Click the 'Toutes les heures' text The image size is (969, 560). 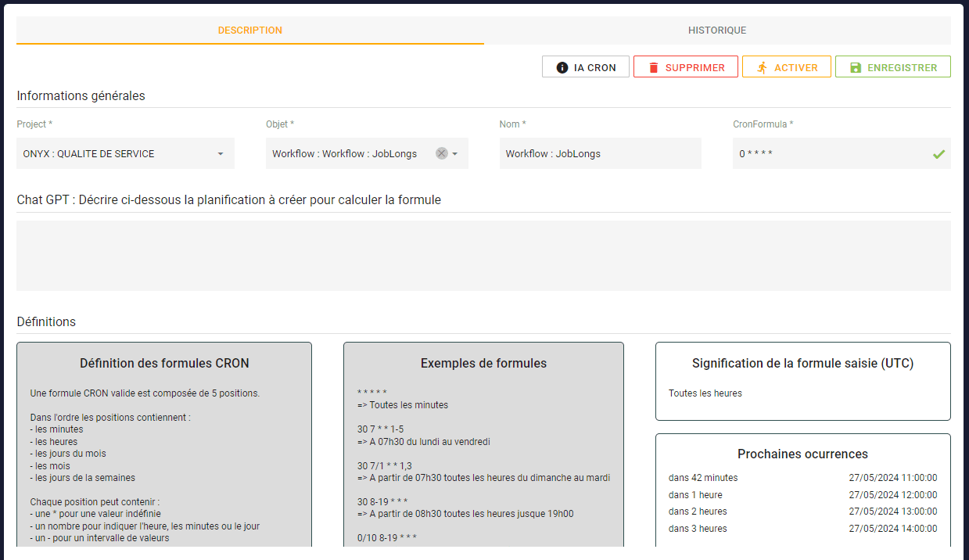(705, 393)
